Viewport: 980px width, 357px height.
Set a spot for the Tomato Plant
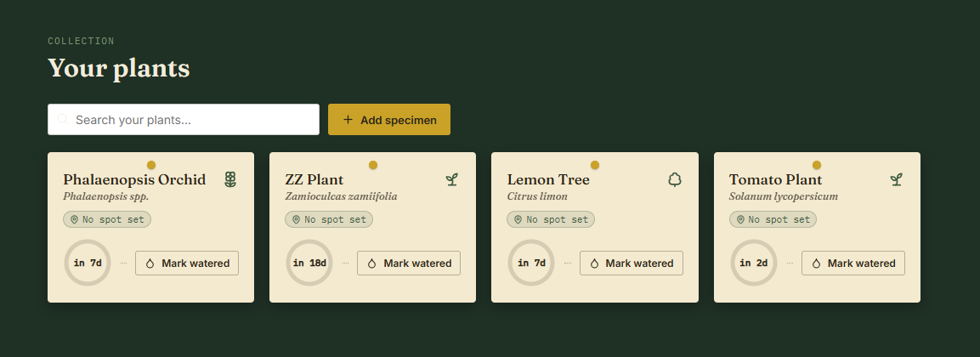[x=773, y=219]
